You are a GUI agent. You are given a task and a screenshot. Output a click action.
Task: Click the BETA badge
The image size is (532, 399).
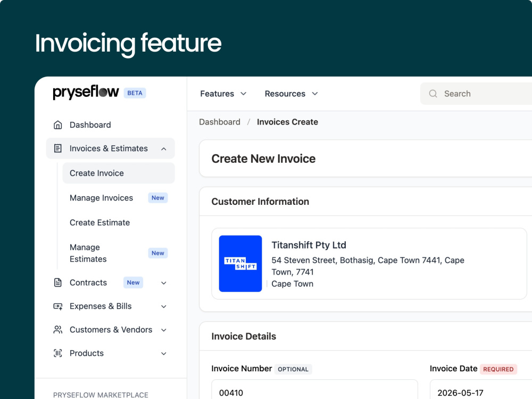pos(135,93)
